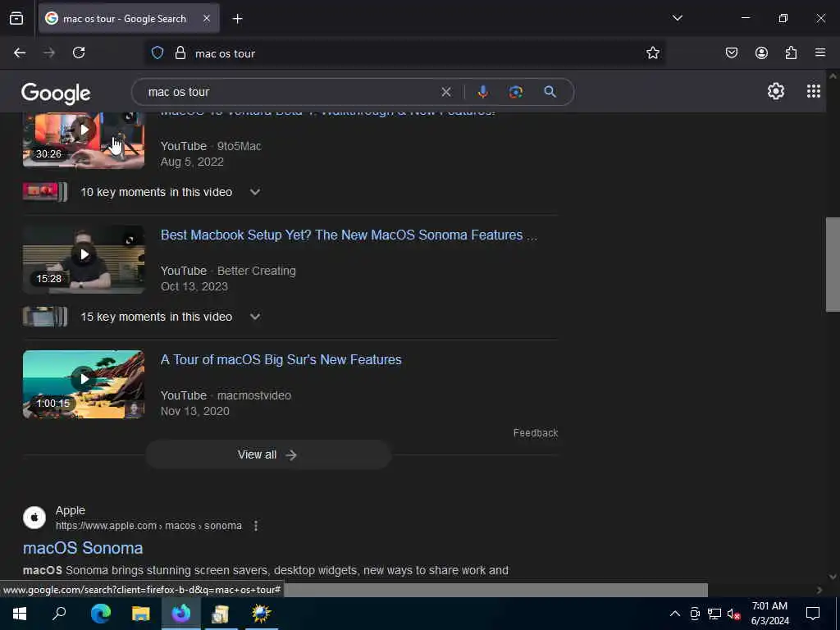This screenshot has height=630, width=840.
Task: Start voice search microphone
Action: 482,92
